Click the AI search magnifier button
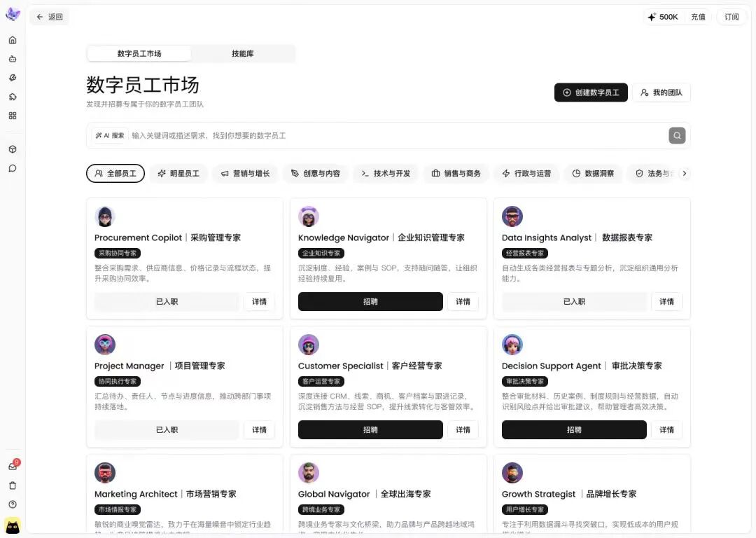 (x=676, y=135)
